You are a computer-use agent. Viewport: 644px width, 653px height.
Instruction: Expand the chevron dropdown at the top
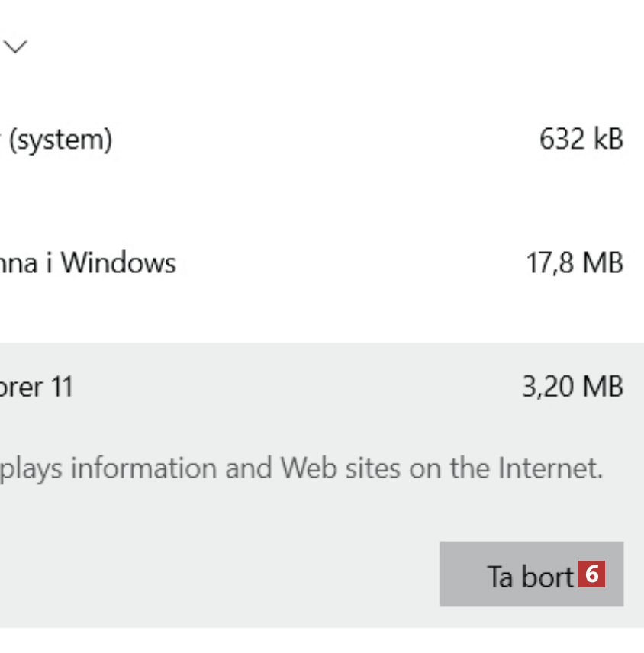15,47
